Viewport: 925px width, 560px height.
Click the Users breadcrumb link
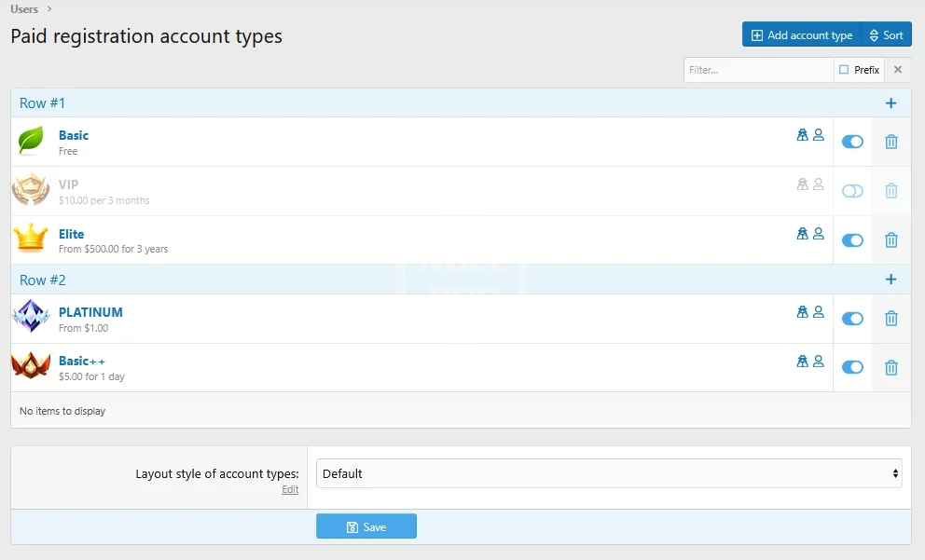24,9
